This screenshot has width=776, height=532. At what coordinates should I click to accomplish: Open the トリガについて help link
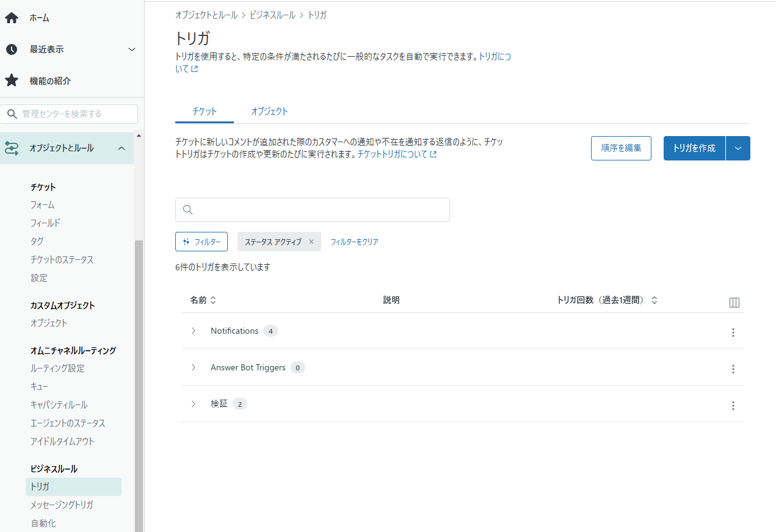495,57
